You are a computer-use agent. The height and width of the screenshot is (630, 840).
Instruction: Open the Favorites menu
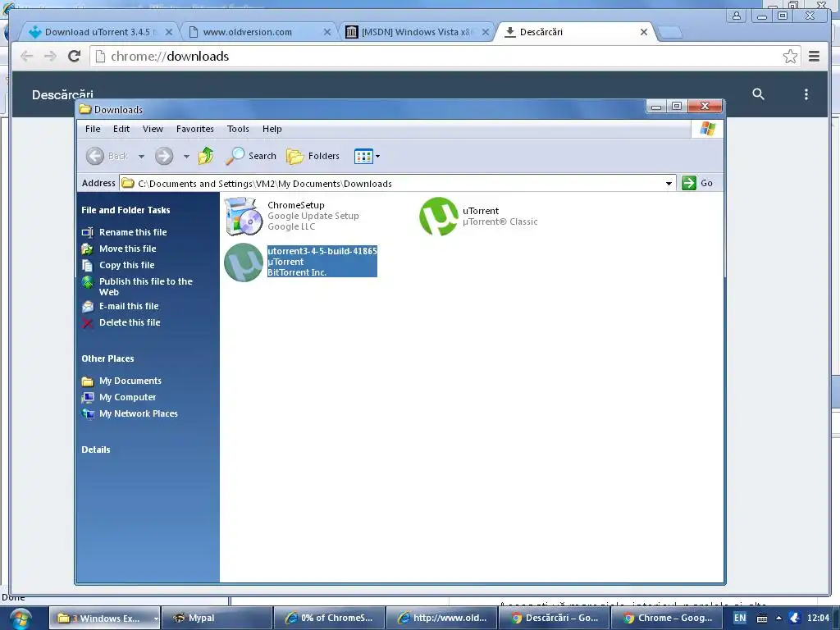(x=195, y=129)
